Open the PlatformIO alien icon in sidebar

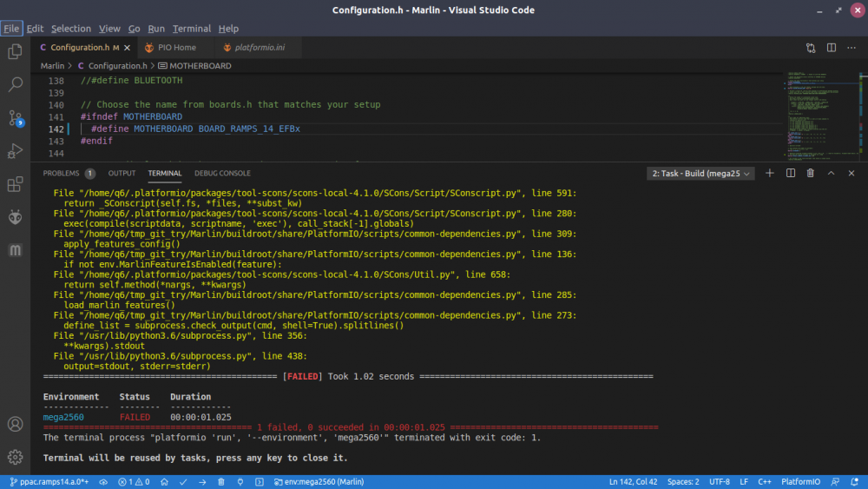coord(15,217)
